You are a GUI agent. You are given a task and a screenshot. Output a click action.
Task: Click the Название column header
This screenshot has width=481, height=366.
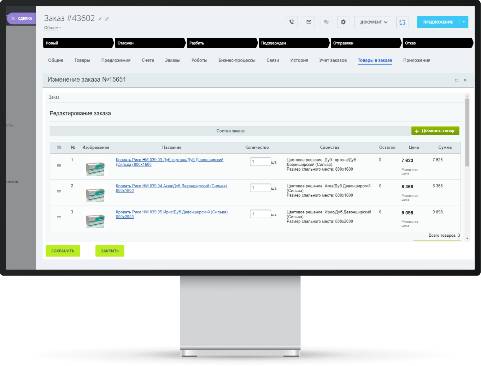coord(172,147)
